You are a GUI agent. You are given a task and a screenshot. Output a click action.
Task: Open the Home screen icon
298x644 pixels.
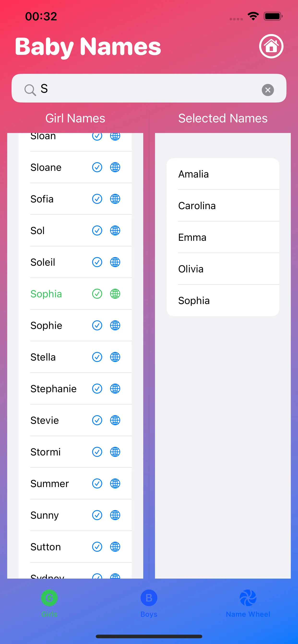(271, 46)
